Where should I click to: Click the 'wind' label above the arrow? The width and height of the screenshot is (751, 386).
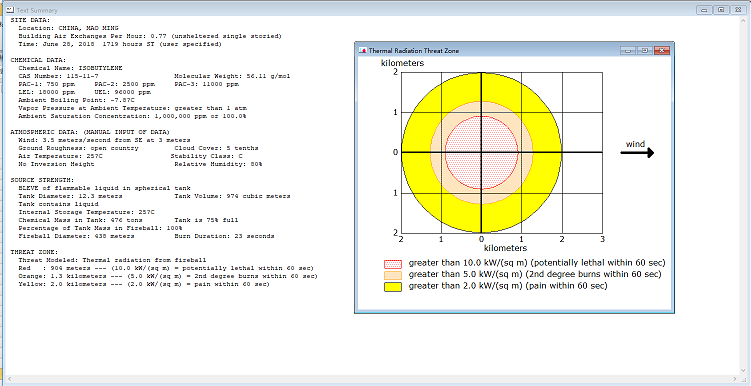tap(636, 144)
